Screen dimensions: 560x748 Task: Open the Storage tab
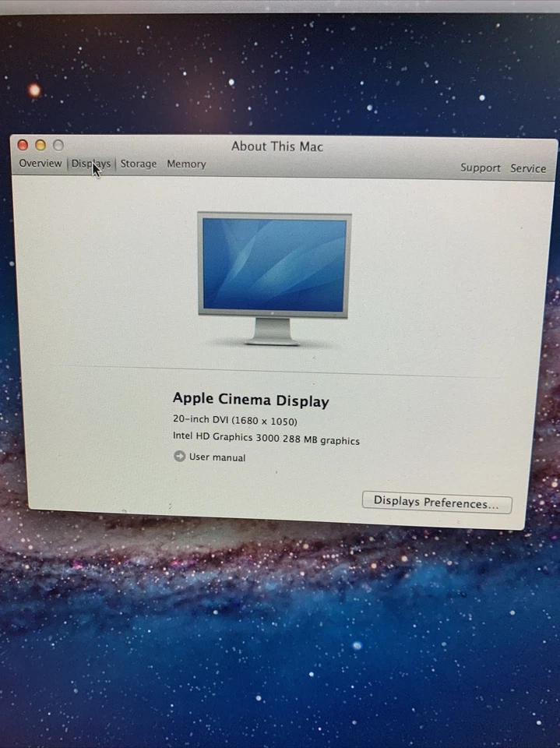coord(139,164)
